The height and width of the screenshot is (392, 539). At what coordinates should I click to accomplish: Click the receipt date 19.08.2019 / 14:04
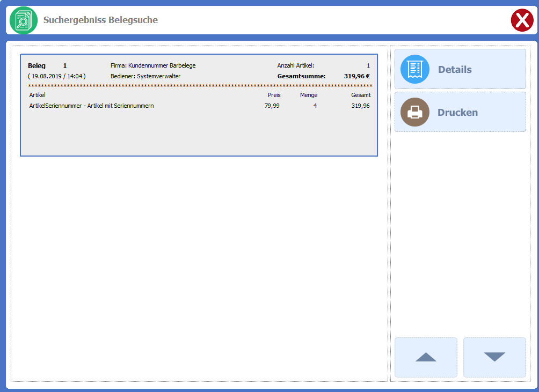pyautogui.click(x=56, y=76)
